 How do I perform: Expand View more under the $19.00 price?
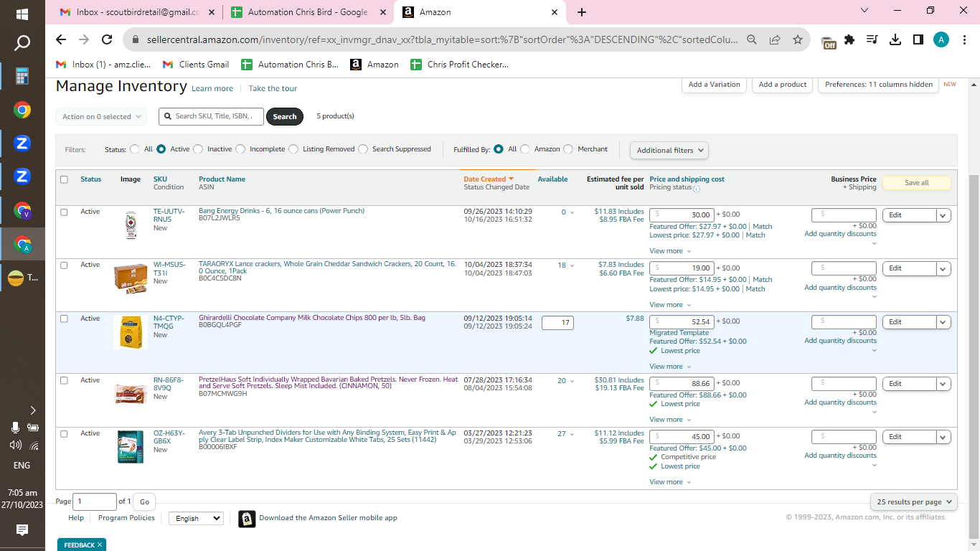pos(670,305)
